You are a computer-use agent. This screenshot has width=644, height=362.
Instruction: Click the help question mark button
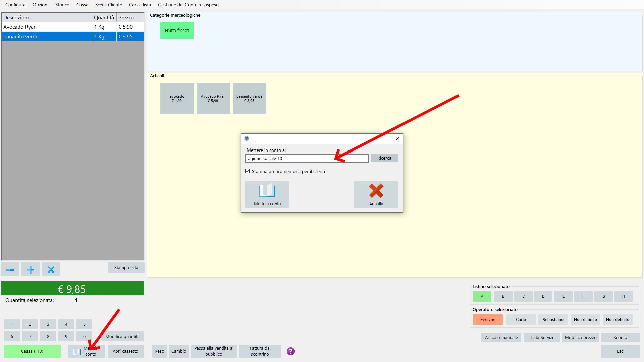coord(290,351)
